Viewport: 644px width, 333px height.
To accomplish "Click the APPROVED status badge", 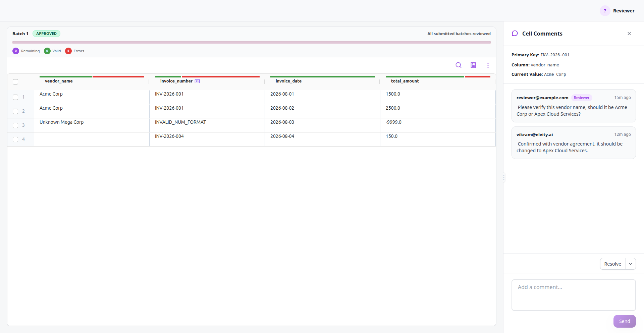I will pos(46,34).
